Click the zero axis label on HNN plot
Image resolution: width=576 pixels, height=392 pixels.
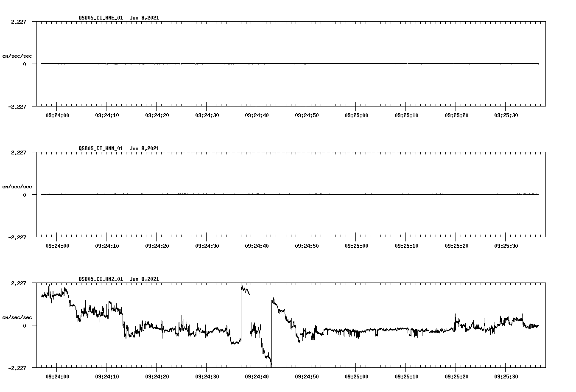25,195
